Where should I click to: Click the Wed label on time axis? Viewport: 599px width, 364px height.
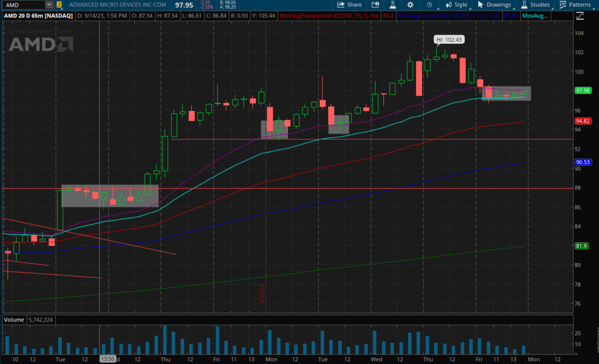(x=377, y=359)
